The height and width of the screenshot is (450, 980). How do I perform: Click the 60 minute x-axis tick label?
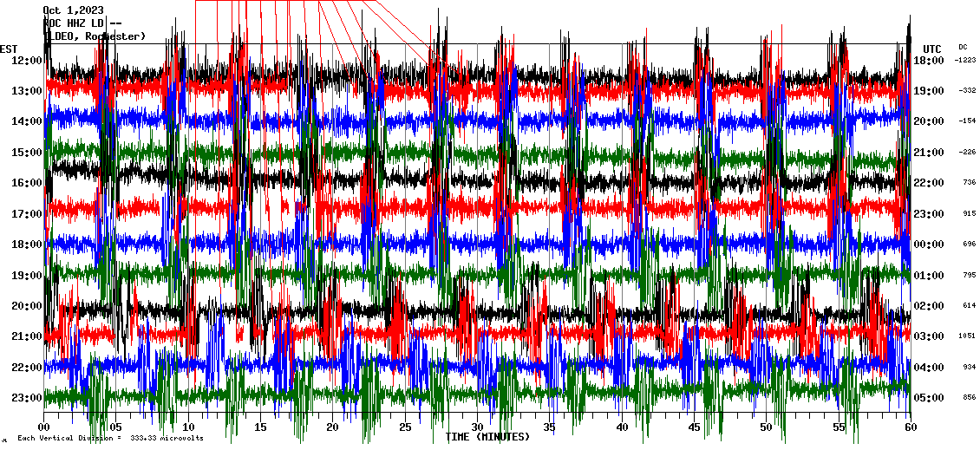pos(910,427)
